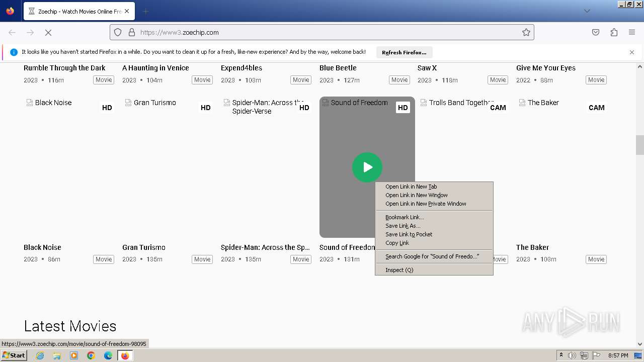
Task: Choose Open Link in New Private Window
Action: pyautogui.click(x=434, y=204)
